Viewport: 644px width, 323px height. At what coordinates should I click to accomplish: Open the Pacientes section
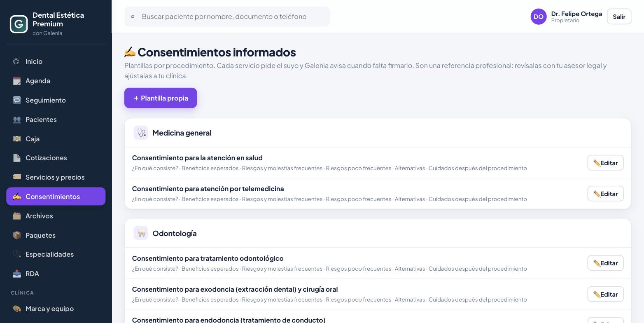(x=56, y=119)
